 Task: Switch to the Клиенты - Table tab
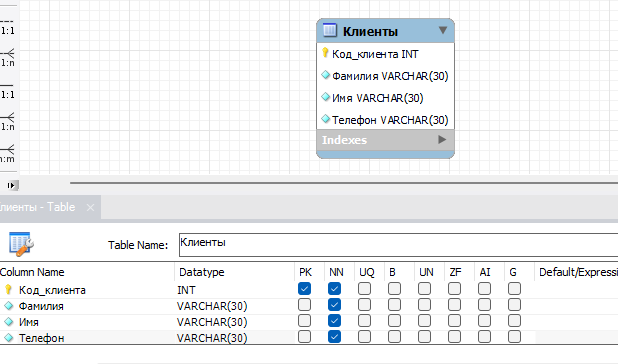(x=37, y=207)
